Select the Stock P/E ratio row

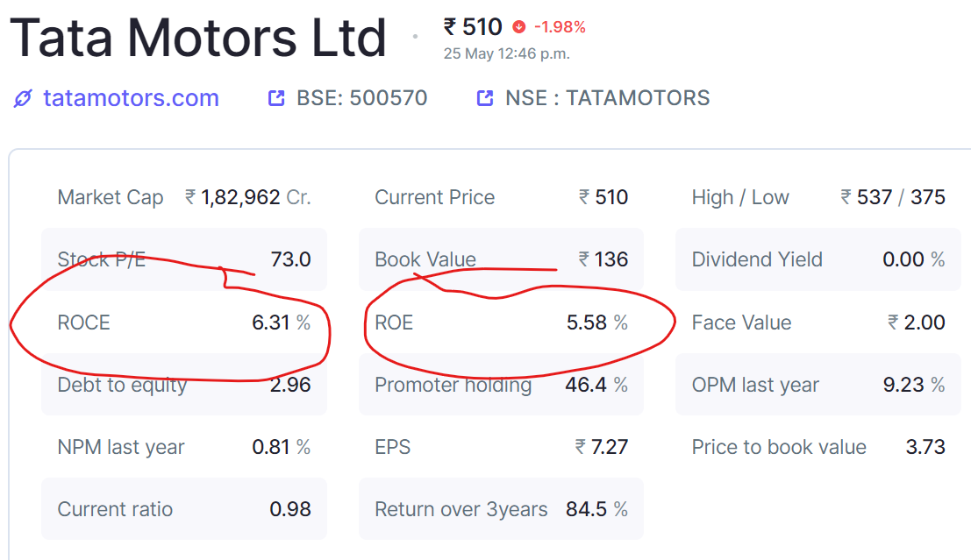pos(184,259)
